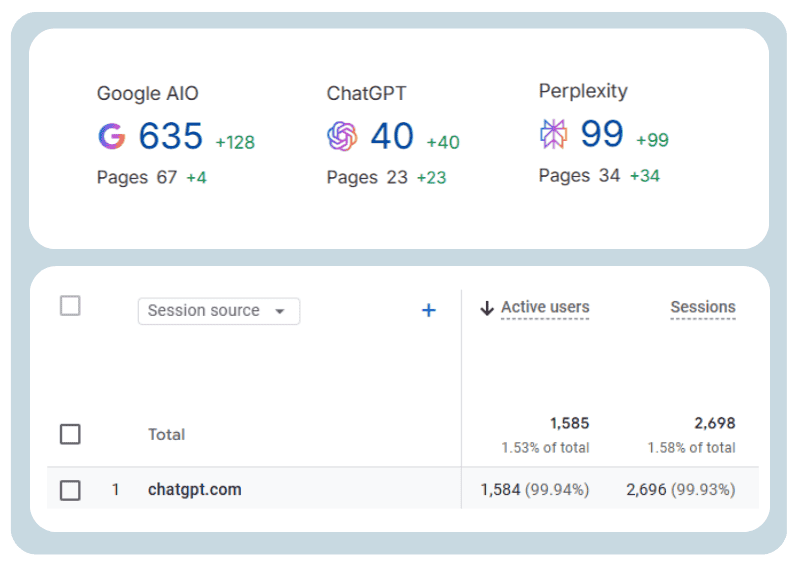
Task: Click the blue plus add-dimension icon
Action: coord(429,310)
